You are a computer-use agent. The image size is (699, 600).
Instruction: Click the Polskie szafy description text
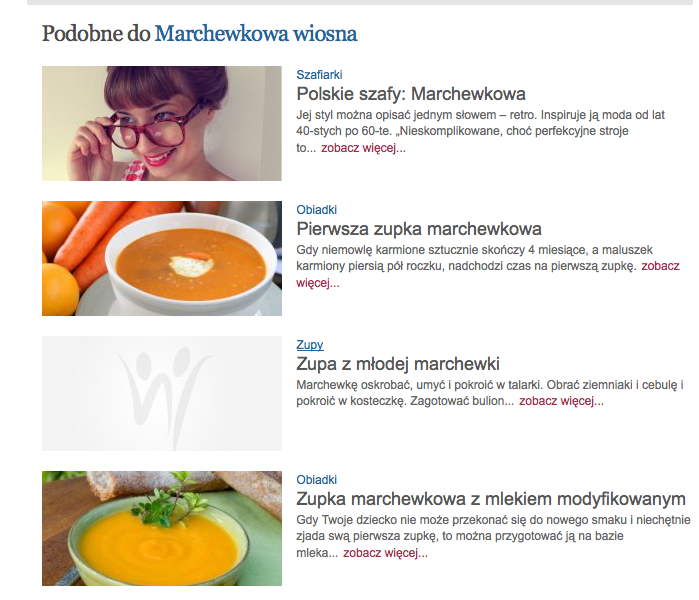[x=480, y=131]
